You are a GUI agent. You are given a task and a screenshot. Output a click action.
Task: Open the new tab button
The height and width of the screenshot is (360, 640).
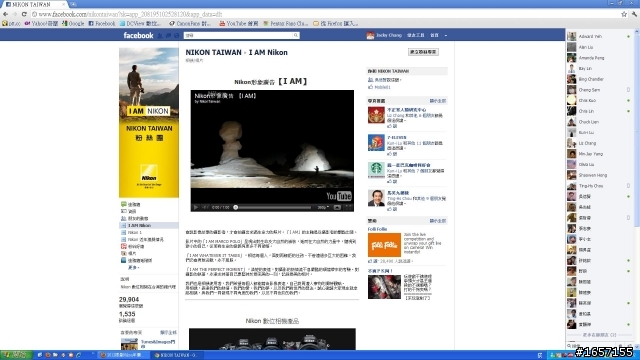coord(73,4)
